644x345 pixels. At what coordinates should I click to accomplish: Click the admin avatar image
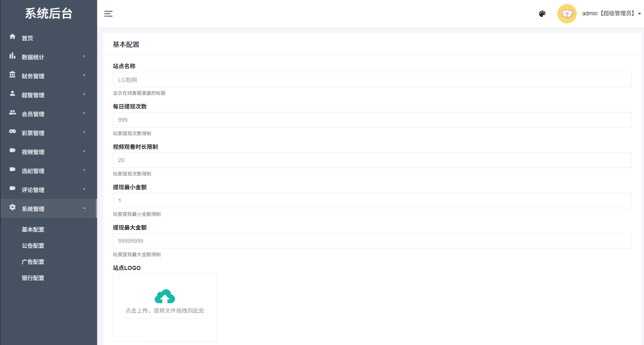[x=567, y=14]
